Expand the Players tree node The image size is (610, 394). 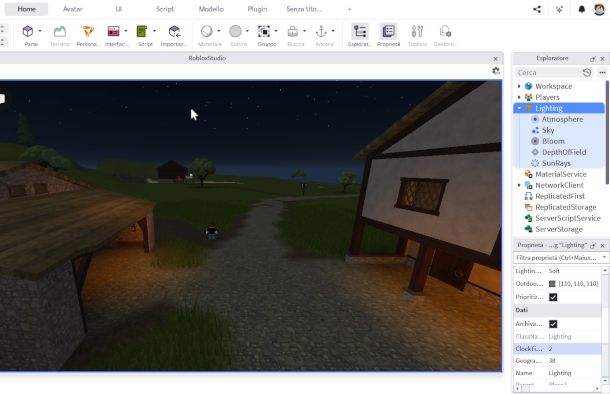(x=519, y=97)
